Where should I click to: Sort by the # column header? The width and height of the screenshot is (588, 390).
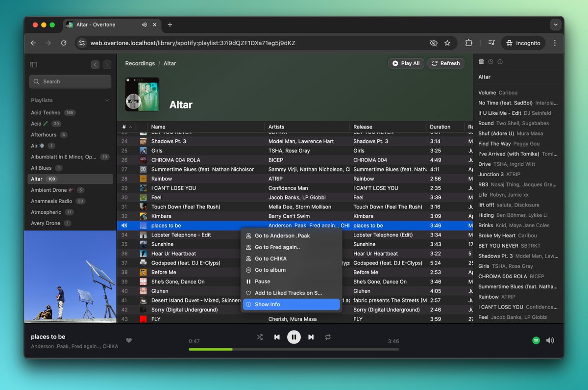(127, 127)
